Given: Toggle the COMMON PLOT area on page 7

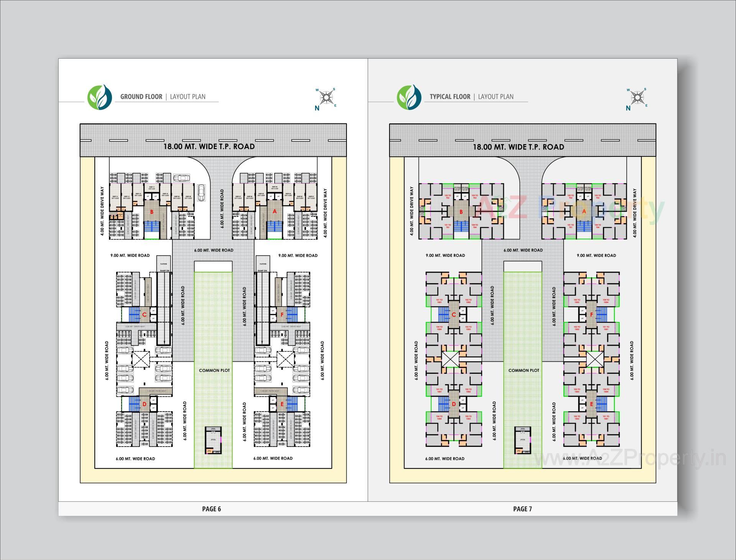Looking at the screenshot, I should coord(524,370).
